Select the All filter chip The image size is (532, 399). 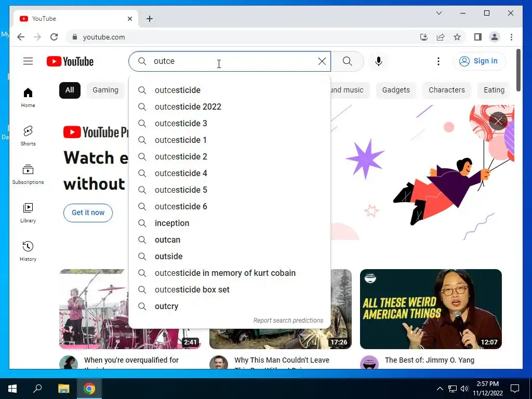click(x=70, y=90)
